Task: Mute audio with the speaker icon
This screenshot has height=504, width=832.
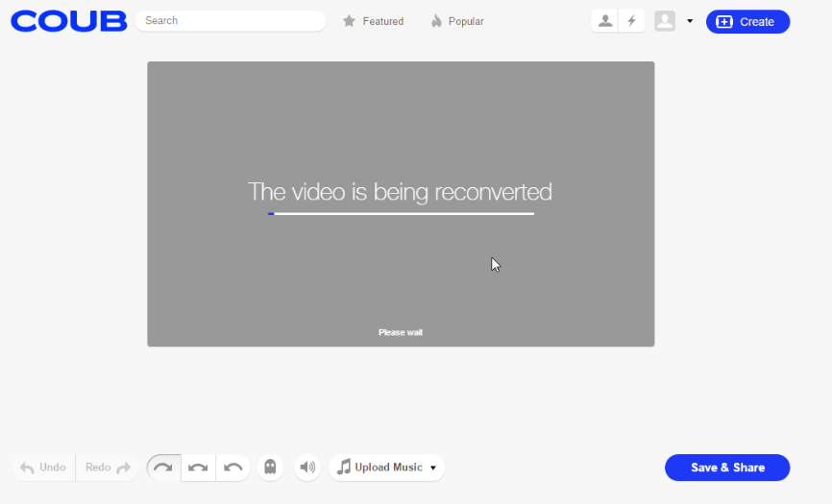Action: click(307, 468)
